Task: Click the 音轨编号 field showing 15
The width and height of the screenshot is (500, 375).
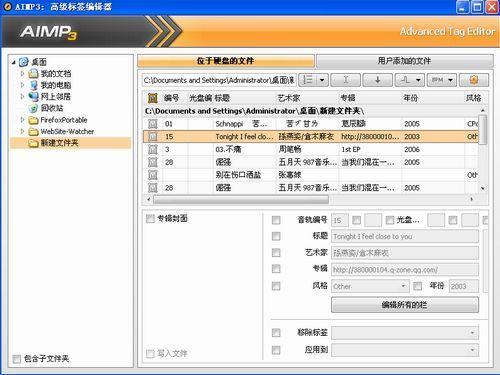Action: pyautogui.click(x=340, y=220)
